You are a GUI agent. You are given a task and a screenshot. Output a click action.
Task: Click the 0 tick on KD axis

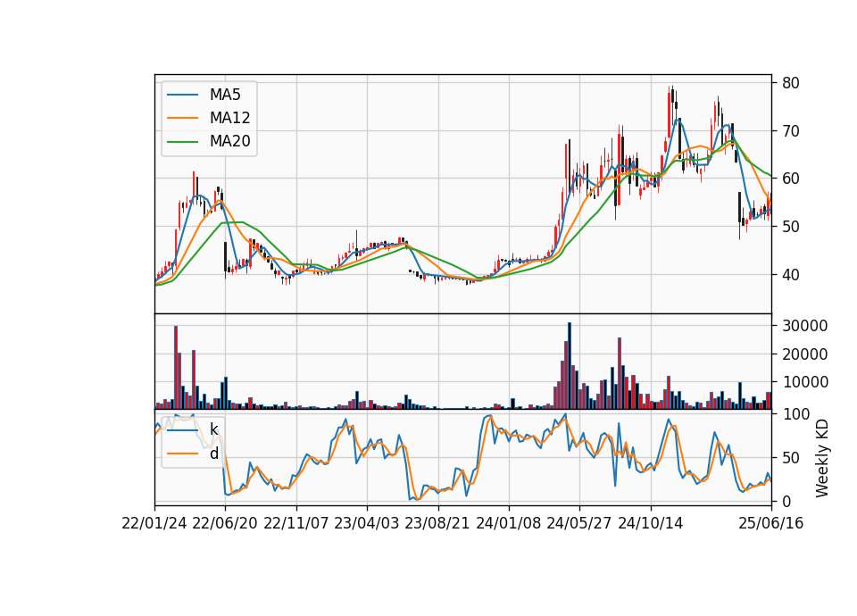[786, 501]
